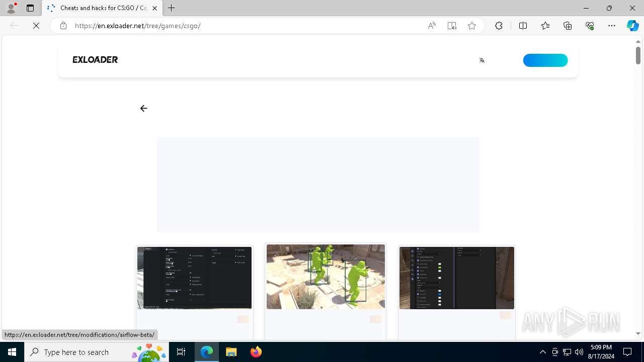Viewport: 644px width, 362px height.
Task: Click the EXLOADER logo
Action: pos(95,60)
